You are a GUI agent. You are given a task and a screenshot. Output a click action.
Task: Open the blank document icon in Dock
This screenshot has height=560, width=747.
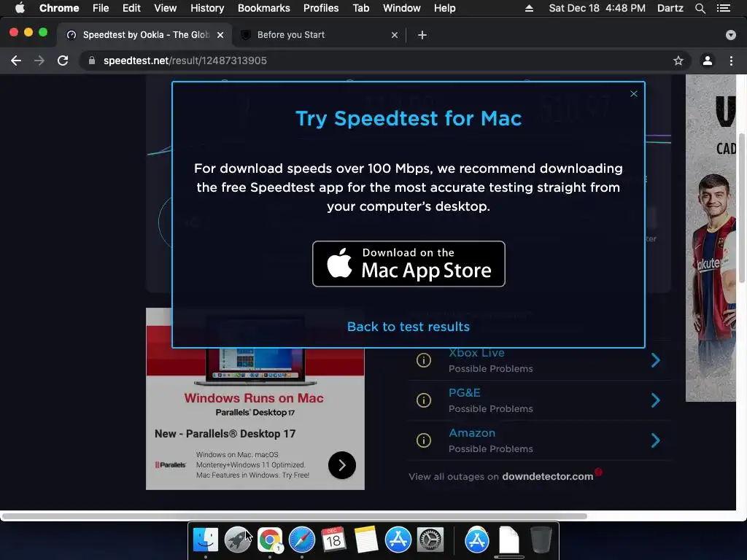tap(508, 540)
